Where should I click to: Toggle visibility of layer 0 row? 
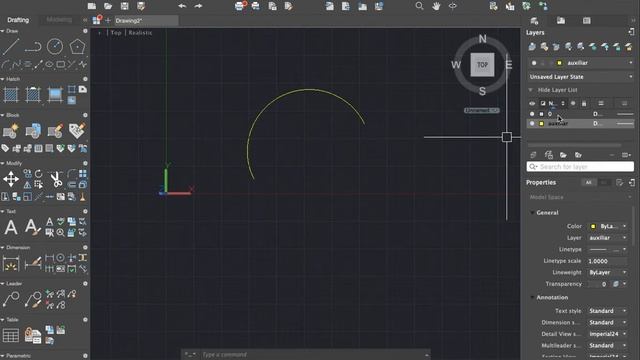click(532, 114)
